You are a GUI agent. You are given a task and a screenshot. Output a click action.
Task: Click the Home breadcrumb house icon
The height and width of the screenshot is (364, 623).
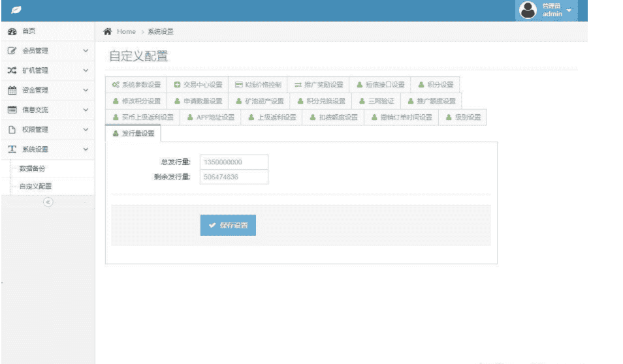coord(108,32)
